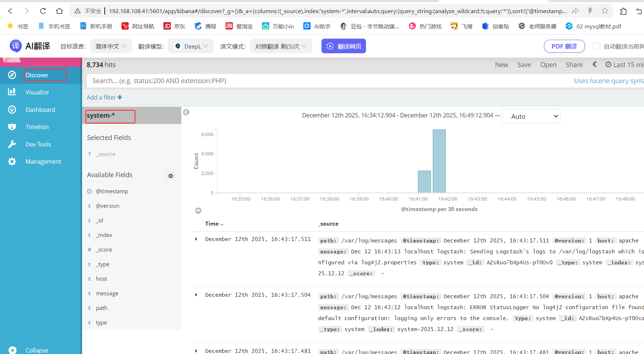644x354 pixels.
Task: Open the 书签 bookmarks folder
Action: tap(18, 26)
